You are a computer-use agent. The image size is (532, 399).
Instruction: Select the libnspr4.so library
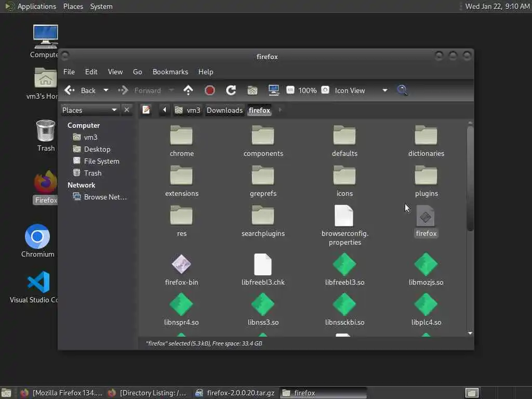181,310
